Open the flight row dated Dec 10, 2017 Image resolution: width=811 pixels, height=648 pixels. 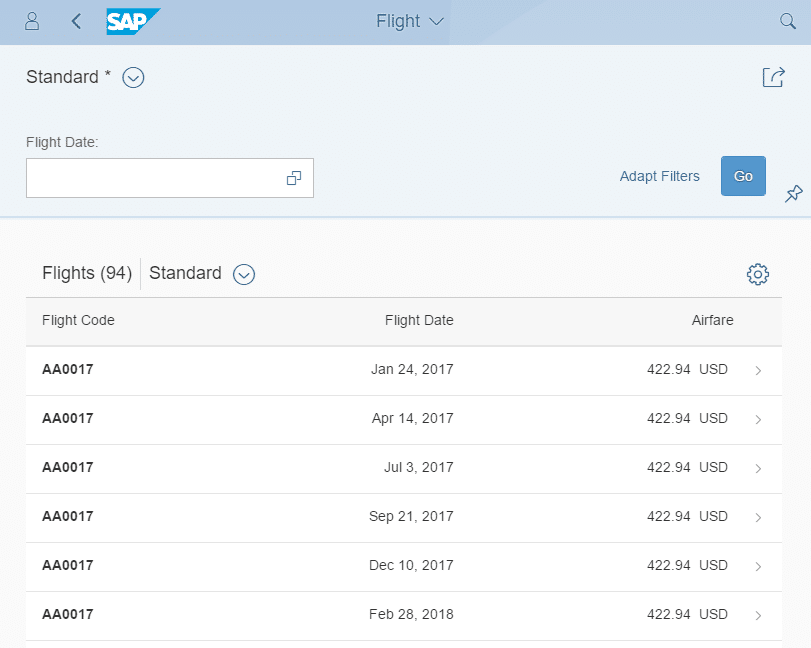tap(400, 566)
